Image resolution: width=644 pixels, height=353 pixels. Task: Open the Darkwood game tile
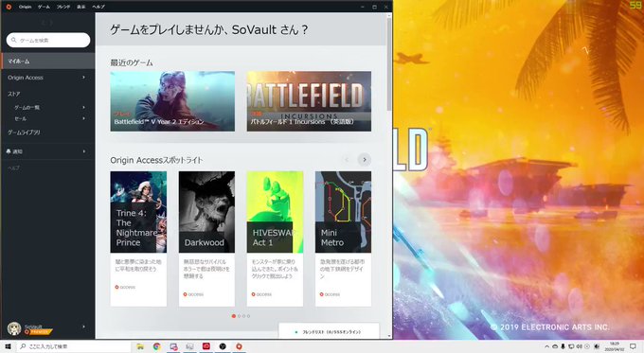(x=206, y=238)
